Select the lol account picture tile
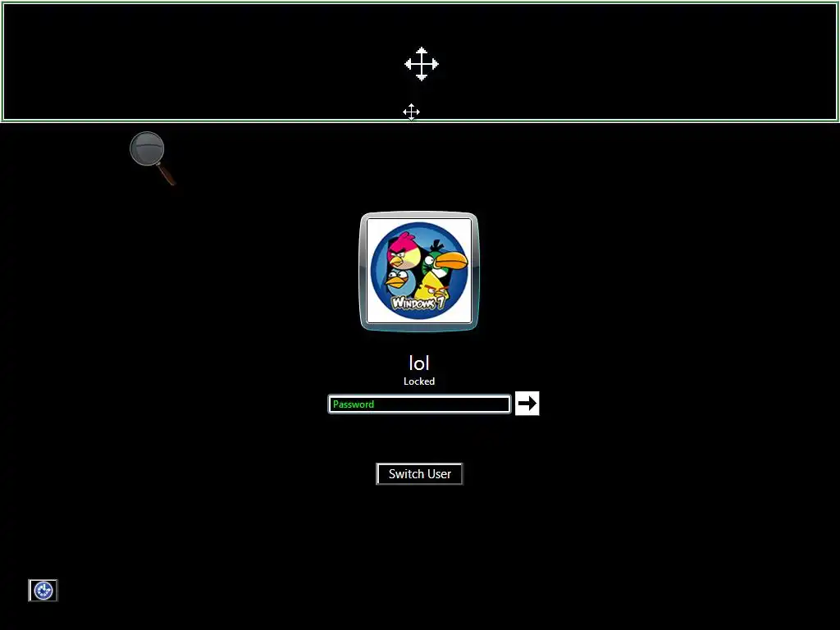840x630 pixels. [x=419, y=271]
